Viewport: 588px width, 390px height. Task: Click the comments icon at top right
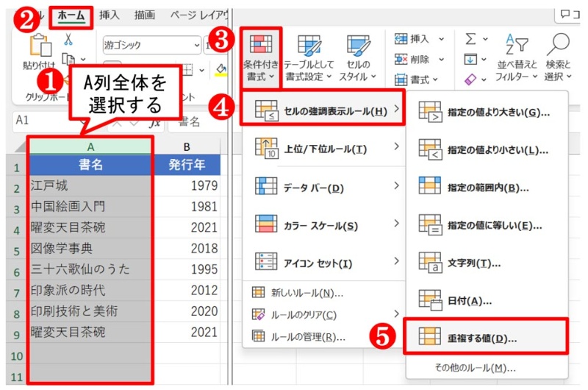[x=565, y=14]
